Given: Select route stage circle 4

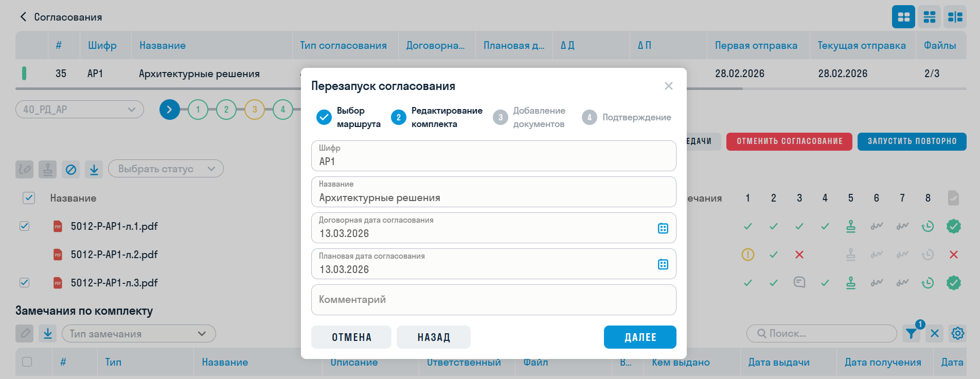Looking at the screenshot, I should [282, 110].
